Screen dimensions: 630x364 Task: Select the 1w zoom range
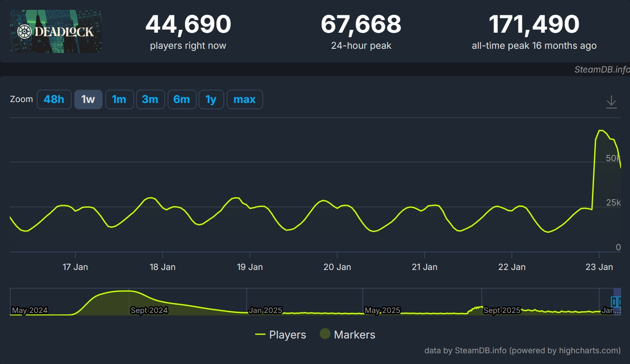point(88,99)
